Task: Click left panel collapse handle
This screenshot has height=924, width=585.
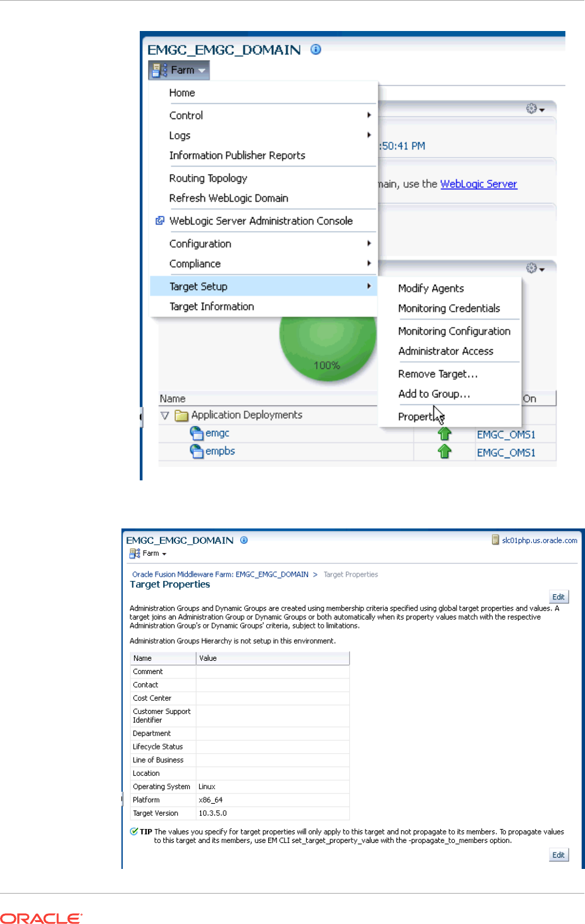Action: (x=141, y=418)
